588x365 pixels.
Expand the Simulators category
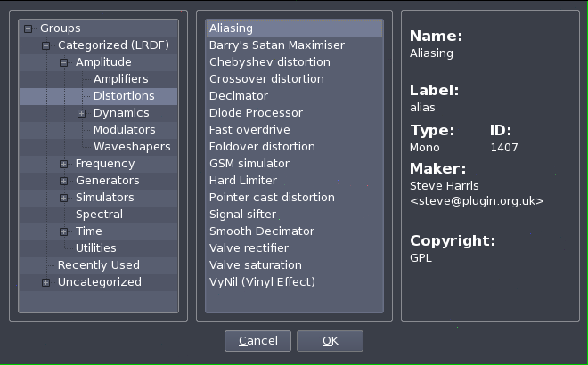point(64,198)
